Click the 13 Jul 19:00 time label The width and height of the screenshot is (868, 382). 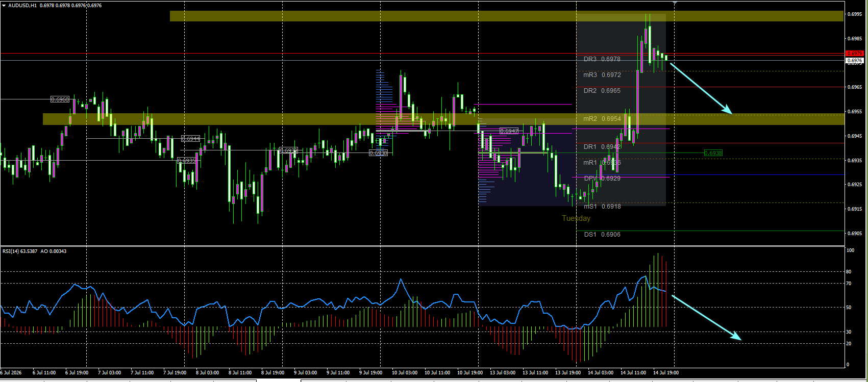pyautogui.click(x=568, y=373)
